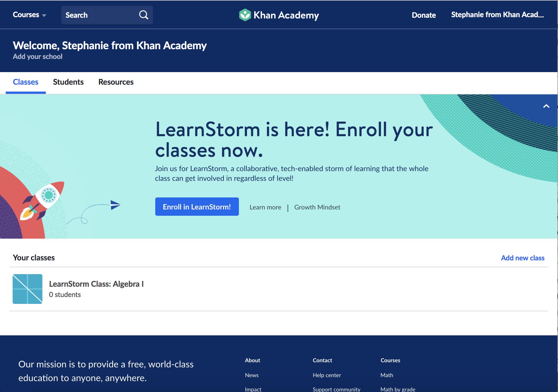Switch to the Students tab
This screenshot has height=392, width=558.
click(68, 82)
